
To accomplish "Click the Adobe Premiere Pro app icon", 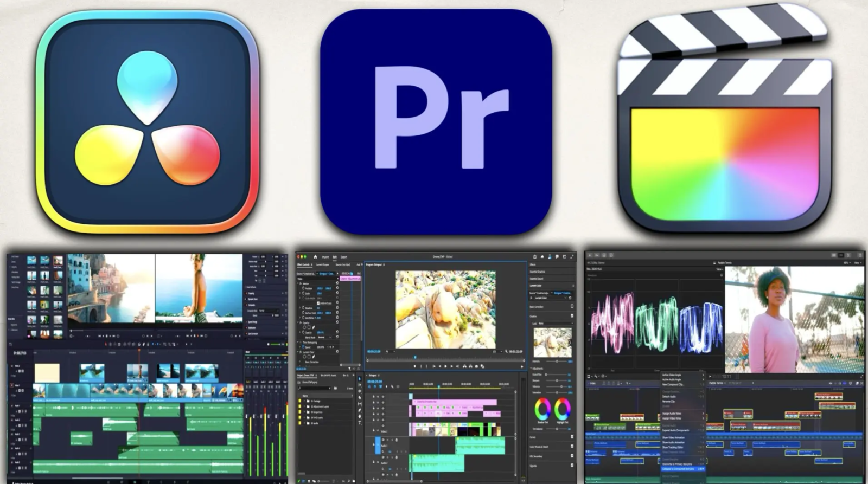I will [x=436, y=121].
